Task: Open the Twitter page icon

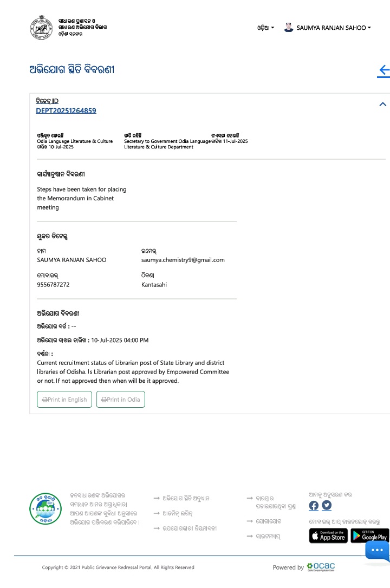Action: click(327, 506)
